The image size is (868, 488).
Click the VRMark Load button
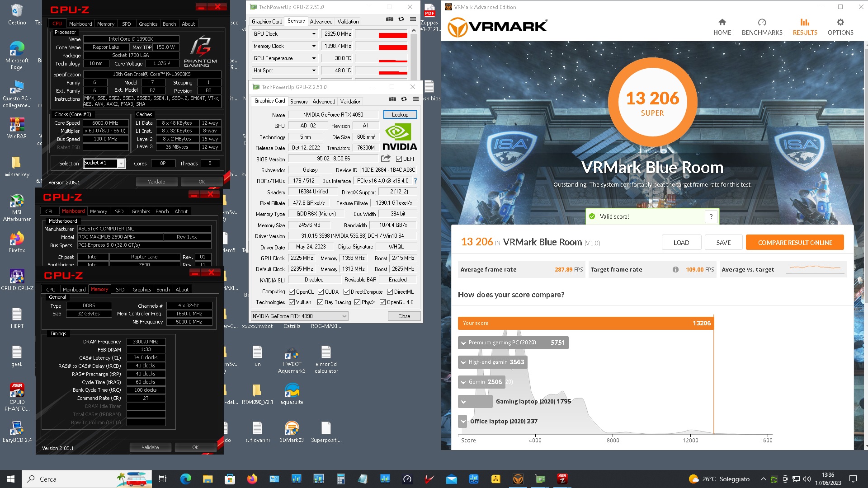[681, 243]
